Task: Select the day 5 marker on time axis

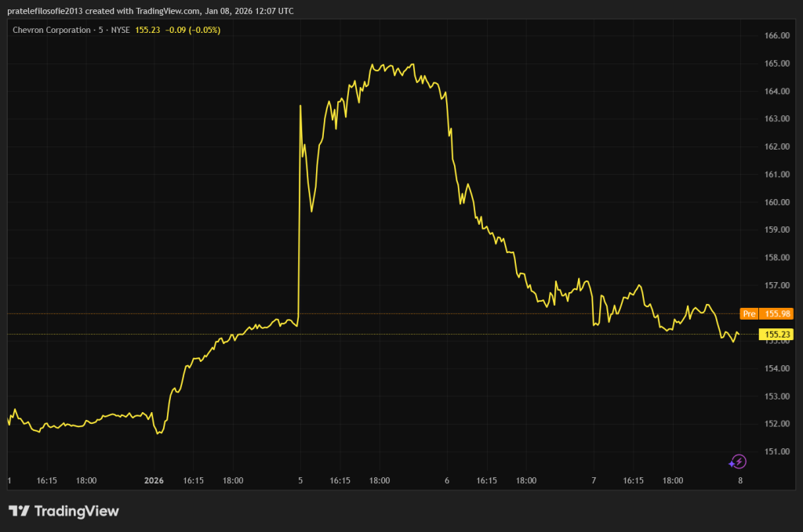Action: [300, 480]
